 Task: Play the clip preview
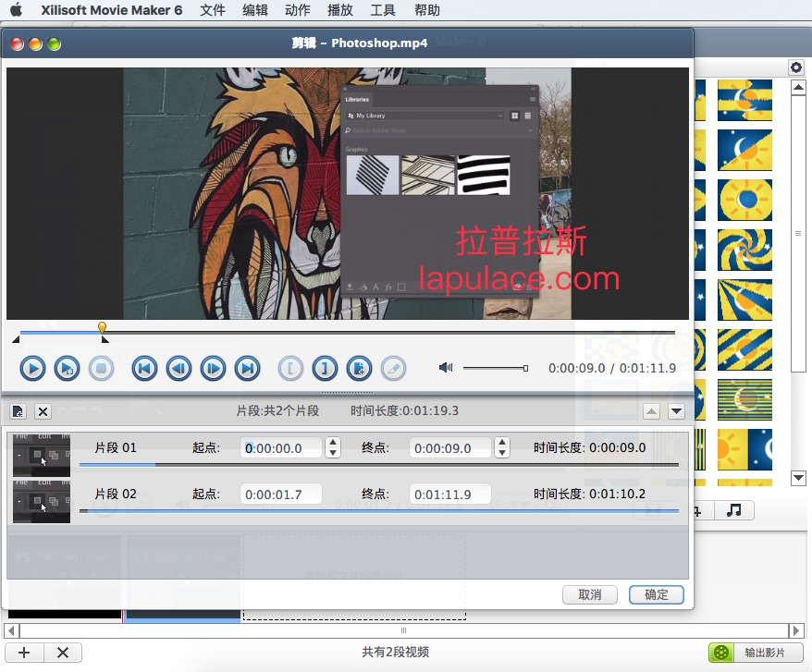pyautogui.click(x=32, y=369)
